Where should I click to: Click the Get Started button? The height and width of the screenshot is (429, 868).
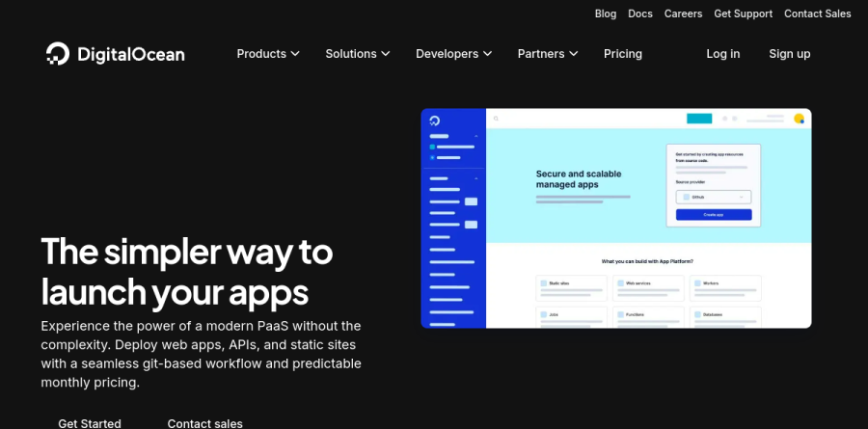(90, 423)
